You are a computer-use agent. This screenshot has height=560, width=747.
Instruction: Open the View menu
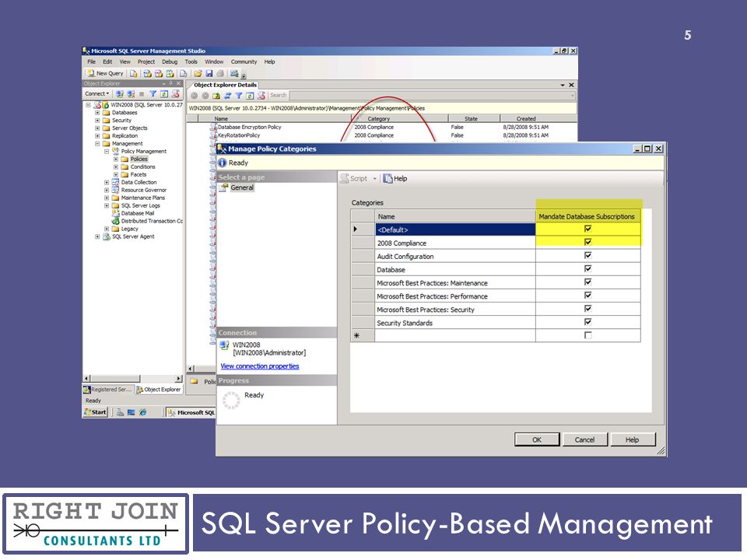[x=124, y=62]
